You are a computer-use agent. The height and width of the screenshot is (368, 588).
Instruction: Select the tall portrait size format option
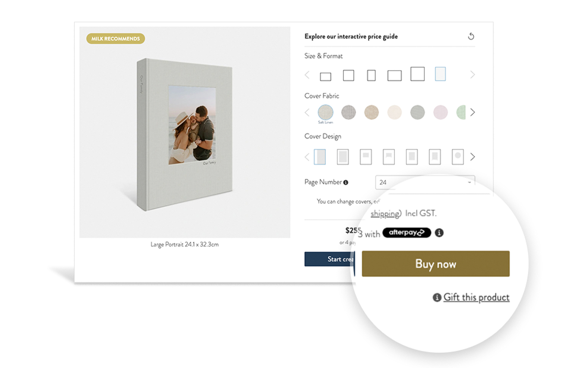pos(371,75)
